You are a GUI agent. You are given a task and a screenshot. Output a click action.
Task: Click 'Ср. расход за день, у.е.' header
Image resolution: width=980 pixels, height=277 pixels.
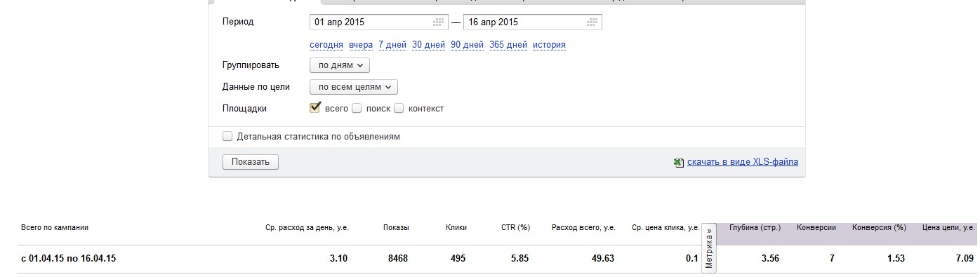pos(307,228)
